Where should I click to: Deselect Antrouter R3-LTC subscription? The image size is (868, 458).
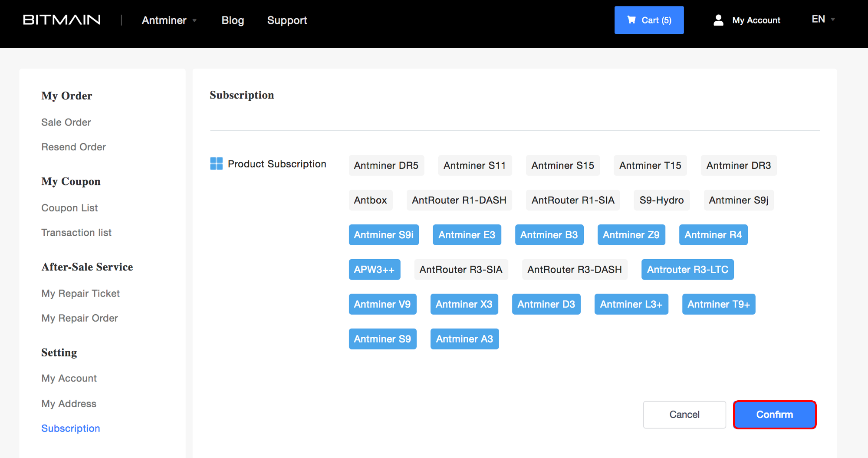687,270
